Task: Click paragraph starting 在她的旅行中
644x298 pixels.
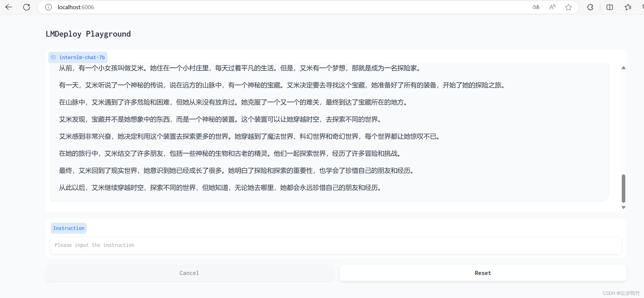Action: [x=230, y=153]
